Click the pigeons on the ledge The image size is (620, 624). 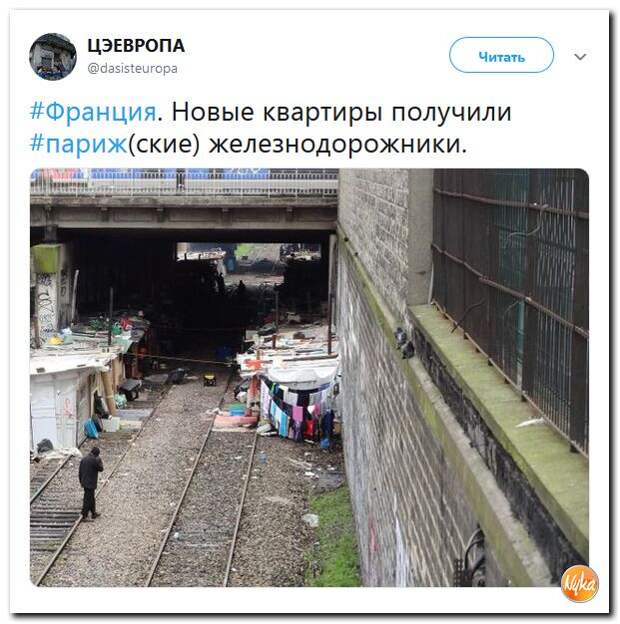coord(404,343)
